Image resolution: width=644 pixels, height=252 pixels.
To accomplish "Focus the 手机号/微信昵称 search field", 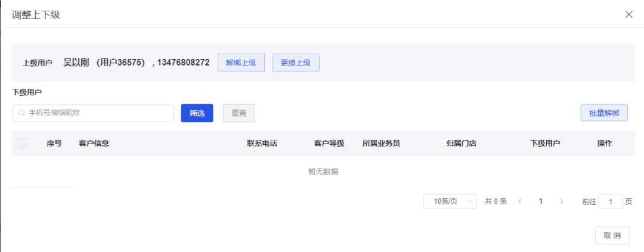I will [93, 113].
